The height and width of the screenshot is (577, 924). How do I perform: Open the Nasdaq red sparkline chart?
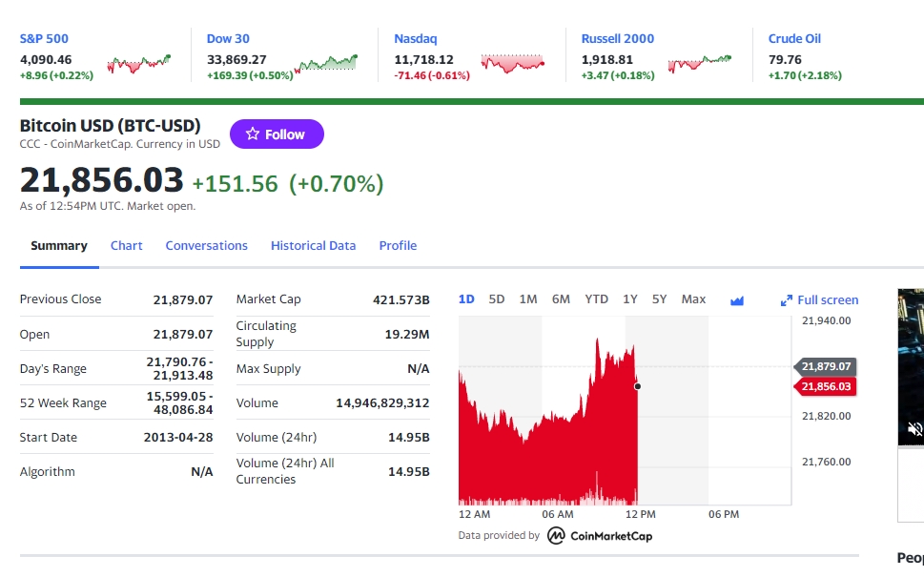(512, 63)
